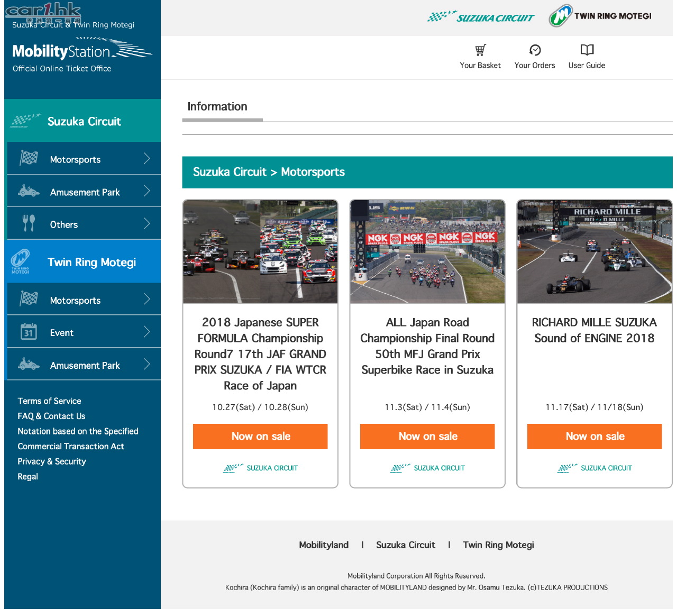
Task: Click the Twin Ring Motegi footer link
Action: click(x=498, y=545)
